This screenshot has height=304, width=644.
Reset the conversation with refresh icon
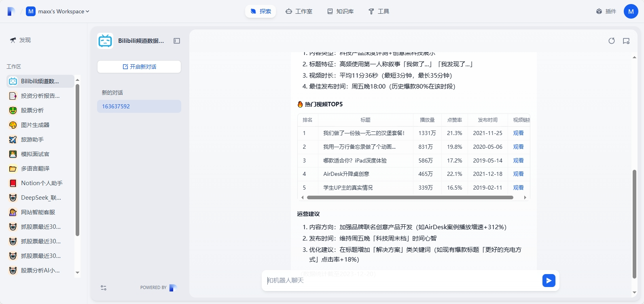(612, 41)
